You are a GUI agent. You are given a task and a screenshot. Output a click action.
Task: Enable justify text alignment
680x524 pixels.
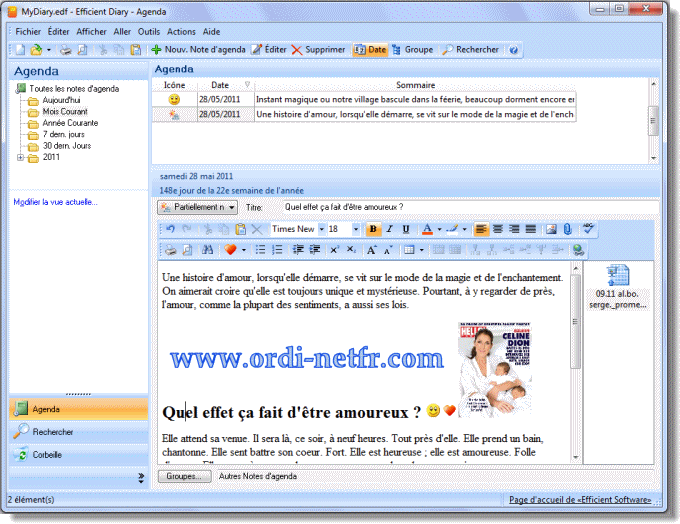[x=531, y=229]
